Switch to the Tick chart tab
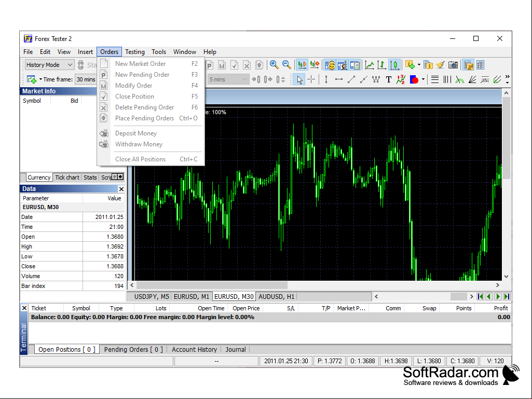 click(x=67, y=177)
